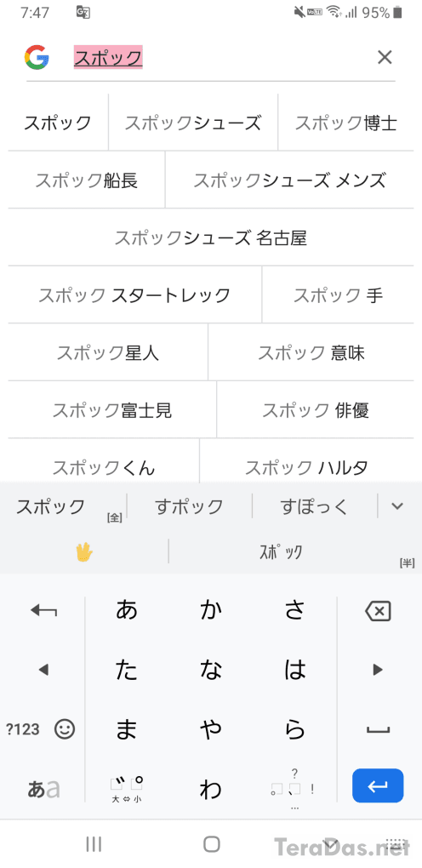This screenshot has height=868, width=422.
Task: Toggle あa input language mode
Action: tap(43, 789)
